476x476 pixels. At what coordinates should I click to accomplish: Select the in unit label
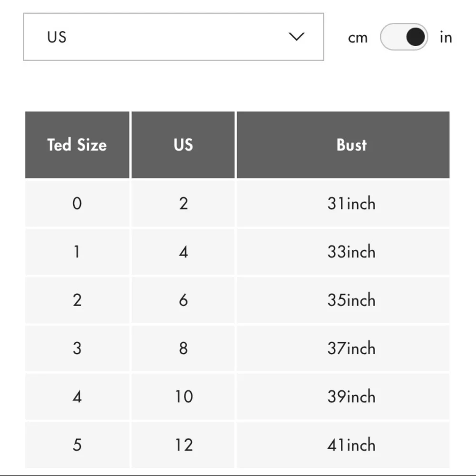tap(446, 37)
